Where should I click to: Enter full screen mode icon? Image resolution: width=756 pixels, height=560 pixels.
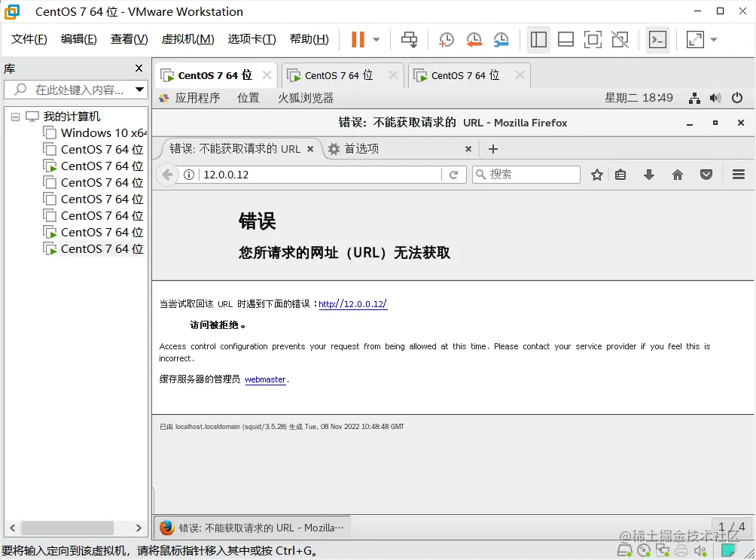point(593,40)
